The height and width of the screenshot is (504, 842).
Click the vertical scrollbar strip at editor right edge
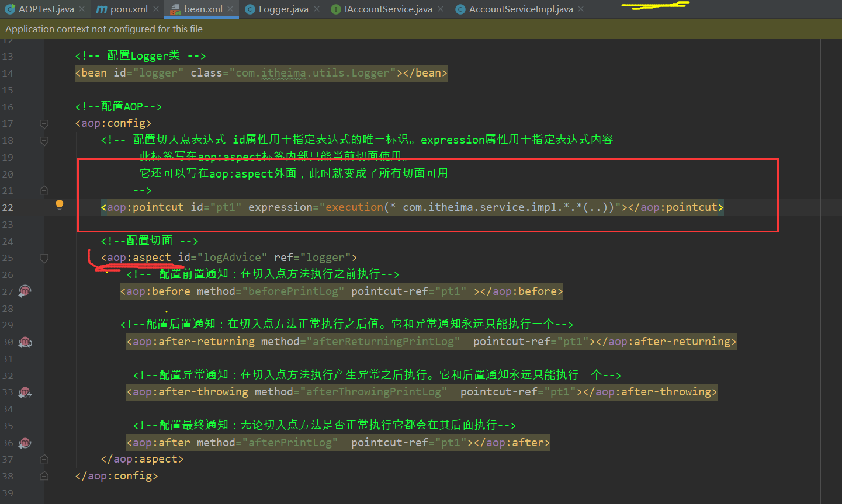(831, 272)
